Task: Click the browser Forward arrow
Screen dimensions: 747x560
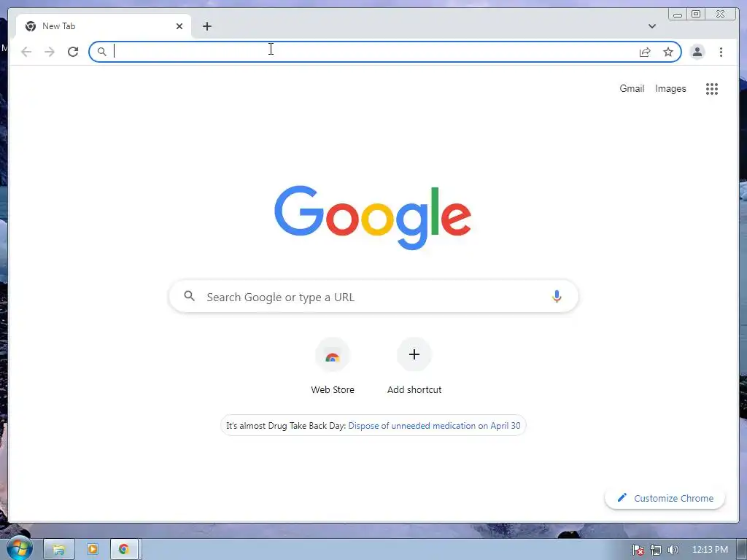Action: tap(50, 52)
